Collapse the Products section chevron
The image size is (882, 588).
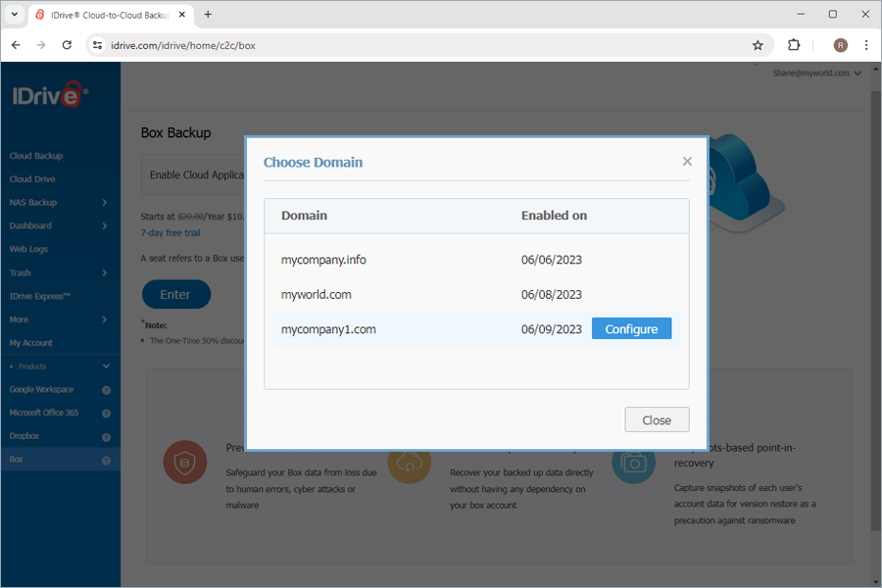coord(106,367)
